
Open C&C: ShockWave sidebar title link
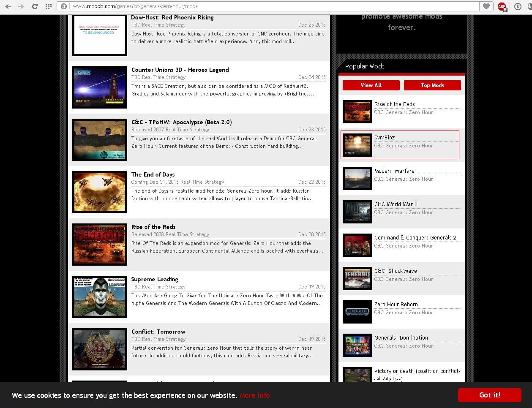point(396,271)
